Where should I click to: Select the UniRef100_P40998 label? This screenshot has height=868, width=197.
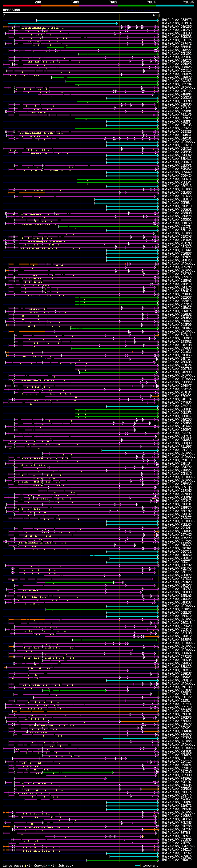coord(176,372)
